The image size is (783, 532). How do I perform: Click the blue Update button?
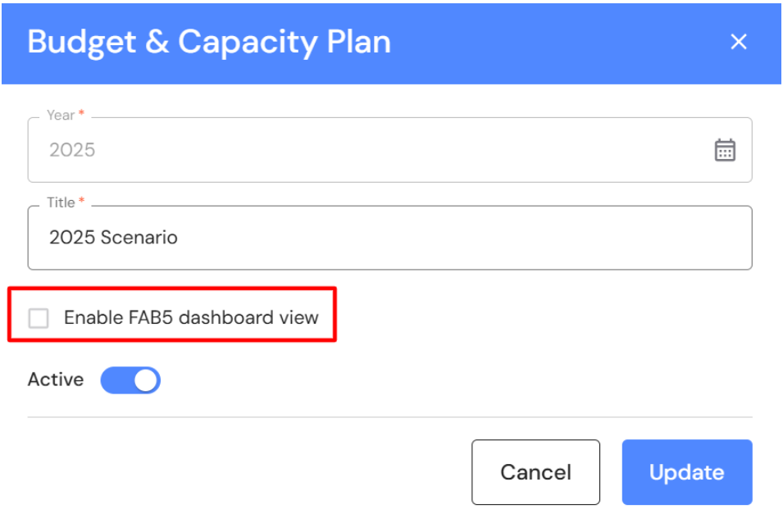[x=686, y=472]
